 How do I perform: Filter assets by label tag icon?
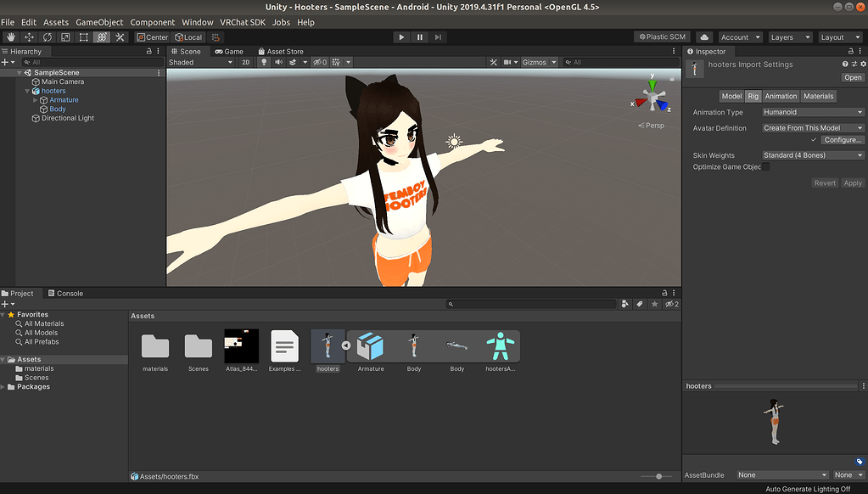point(641,304)
